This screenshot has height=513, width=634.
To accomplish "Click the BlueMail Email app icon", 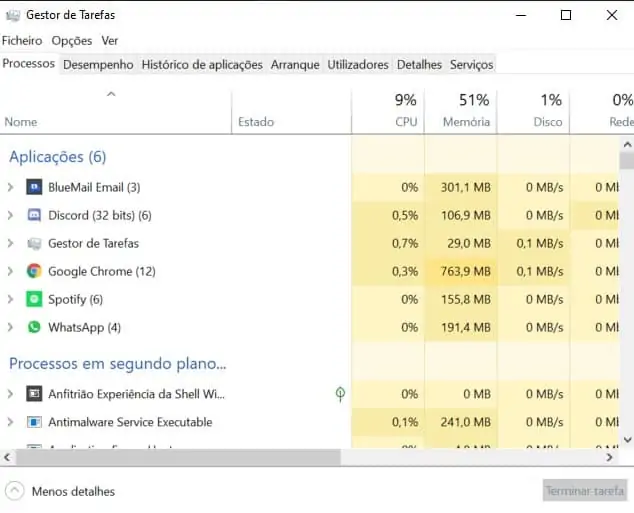I will (34, 187).
